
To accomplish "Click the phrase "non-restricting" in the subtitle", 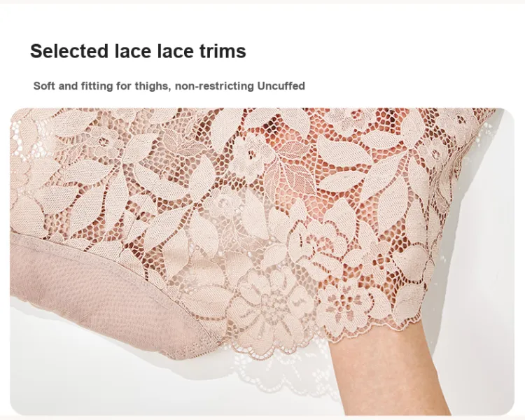I will [x=214, y=85].
